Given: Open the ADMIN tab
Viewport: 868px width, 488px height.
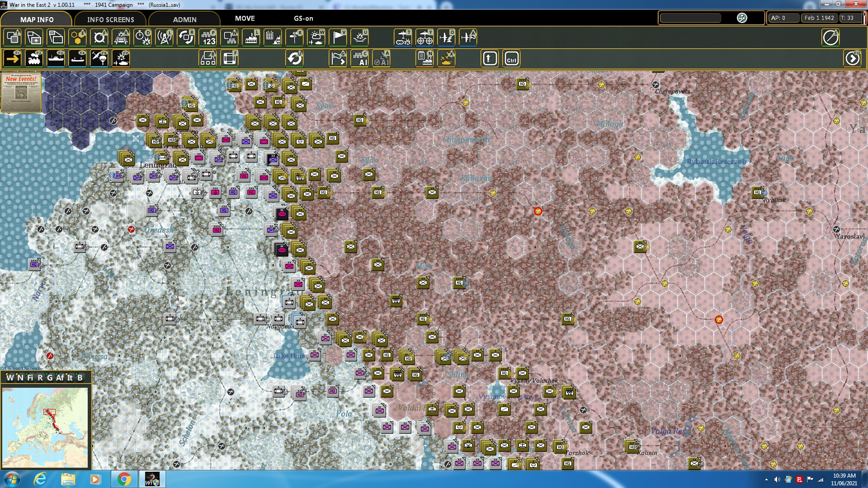Looking at the screenshot, I should [x=184, y=19].
